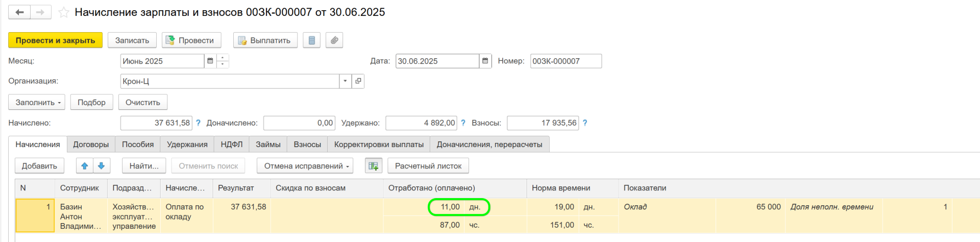The width and height of the screenshot is (980, 242).
Task: Focus the Номер field 00ЗК-000007
Action: (x=566, y=61)
